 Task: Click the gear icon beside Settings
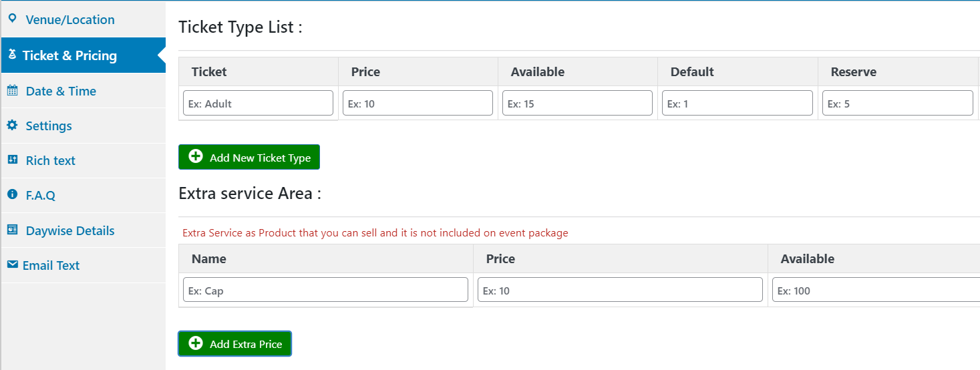(x=12, y=125)
